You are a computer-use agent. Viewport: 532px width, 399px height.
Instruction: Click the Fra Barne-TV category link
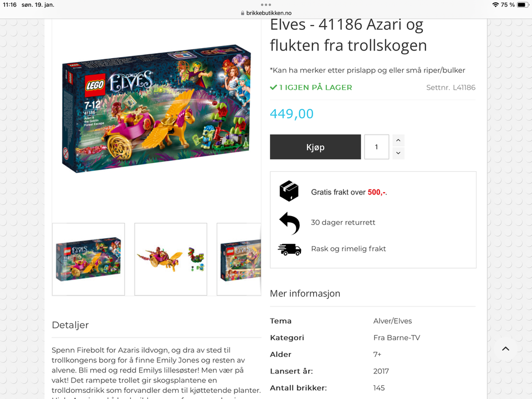click(x=397, y=337)
